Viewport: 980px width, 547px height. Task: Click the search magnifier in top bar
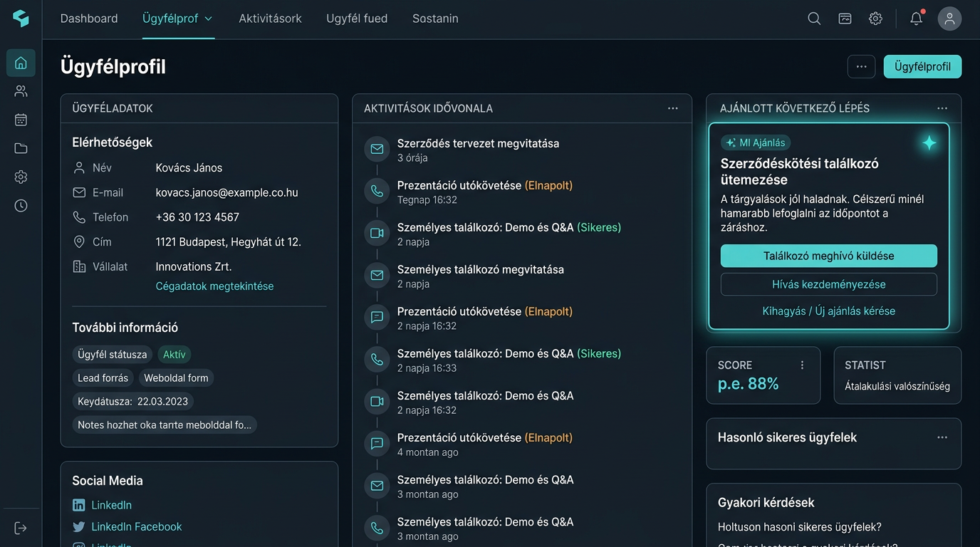[814, 19]
